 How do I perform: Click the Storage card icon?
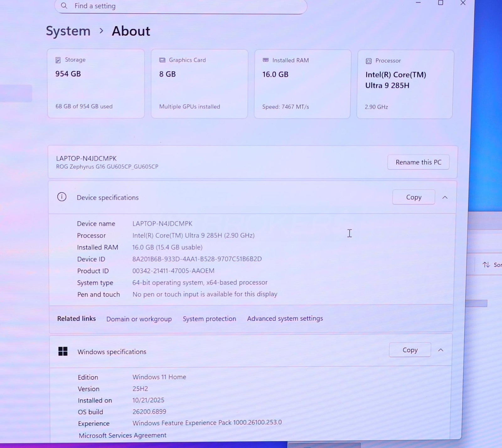tap(58, 60)
